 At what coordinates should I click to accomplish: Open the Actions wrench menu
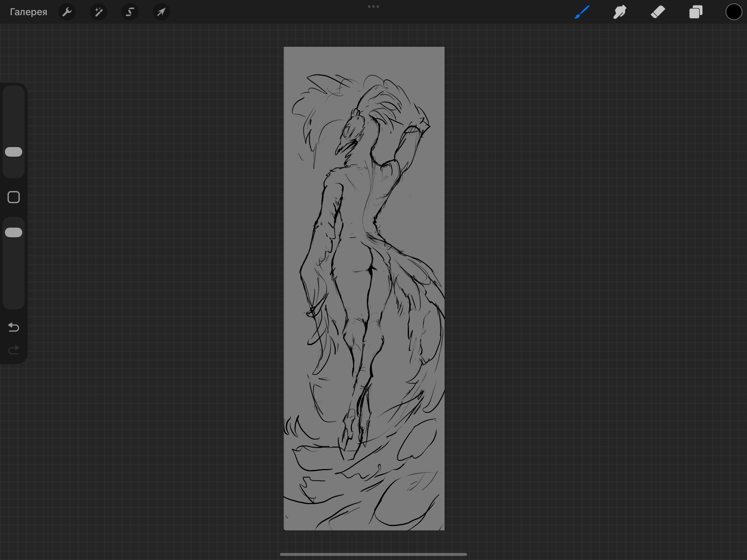point(67,12)
